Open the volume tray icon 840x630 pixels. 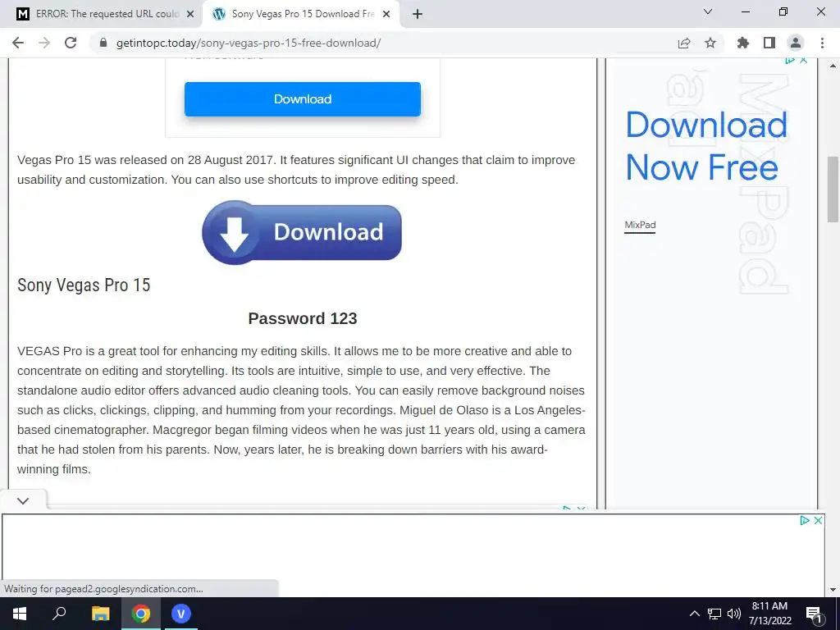(x=734, y=614)
